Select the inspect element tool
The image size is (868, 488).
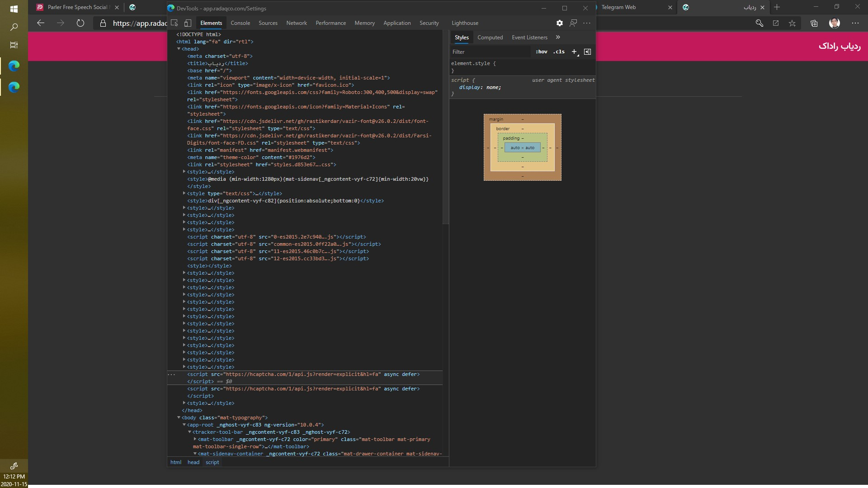click(x=175, y=23)
